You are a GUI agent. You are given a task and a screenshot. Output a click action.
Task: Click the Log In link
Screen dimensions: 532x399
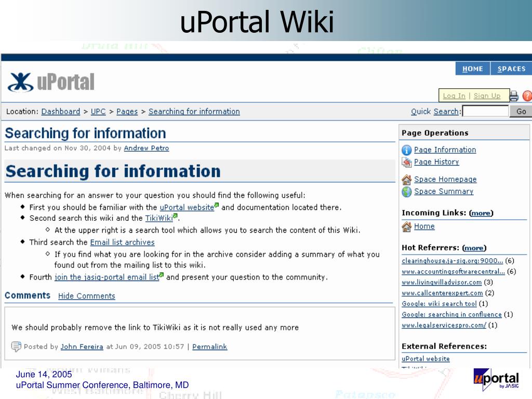(454, 96)
